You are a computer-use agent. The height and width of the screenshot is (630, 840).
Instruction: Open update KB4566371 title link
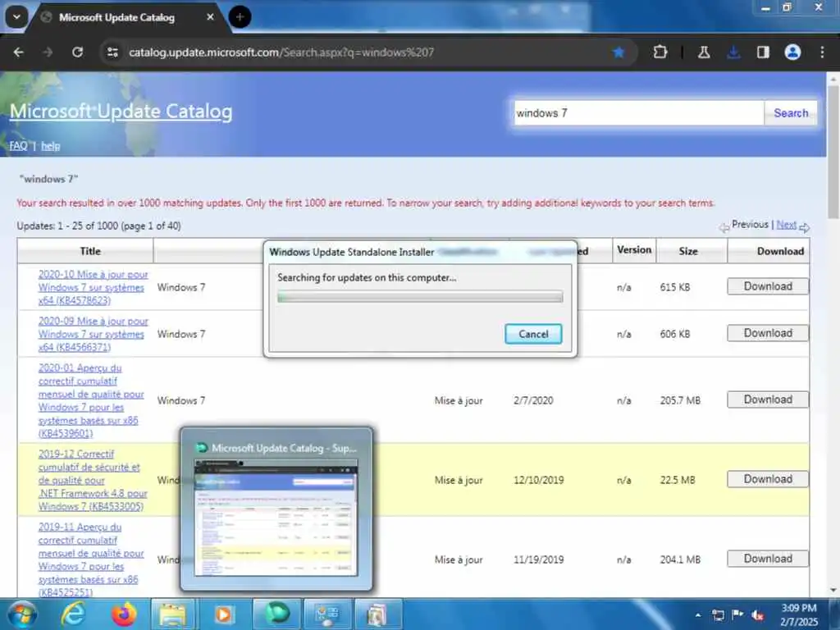(94, 334)
